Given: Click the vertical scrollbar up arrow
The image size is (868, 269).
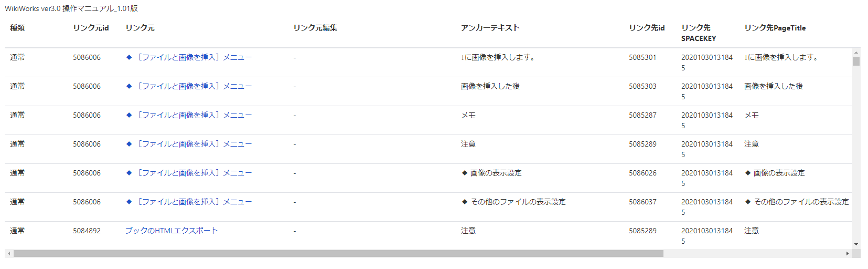Looking at the screenshot, I should click(x=856, y=53).
